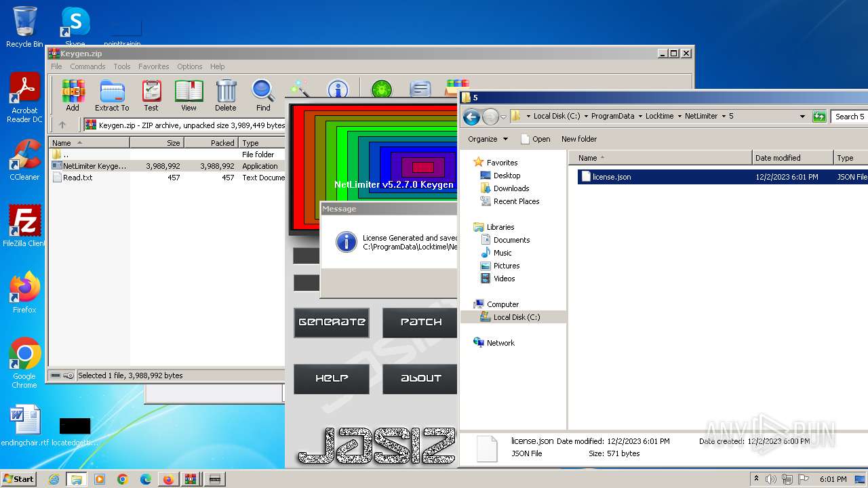Show hidden tray icons arrow
This screenshot has height=488, width=868.
click(757, 479)
